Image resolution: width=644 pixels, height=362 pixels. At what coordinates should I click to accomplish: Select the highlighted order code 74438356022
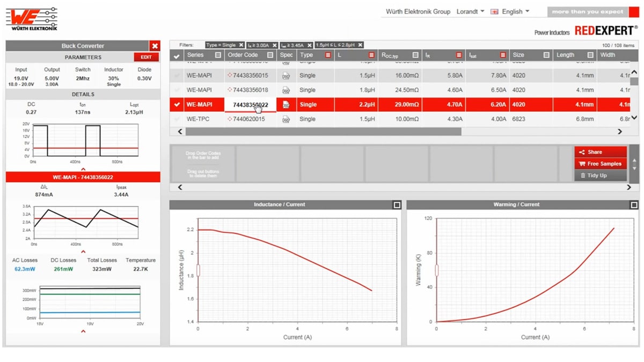[x=251, y=105]
